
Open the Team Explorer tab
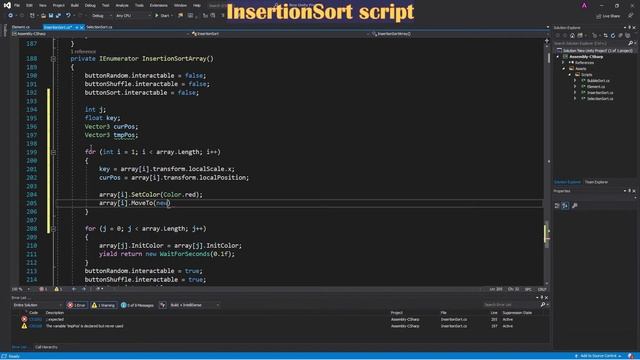click(x=596, y=182)
